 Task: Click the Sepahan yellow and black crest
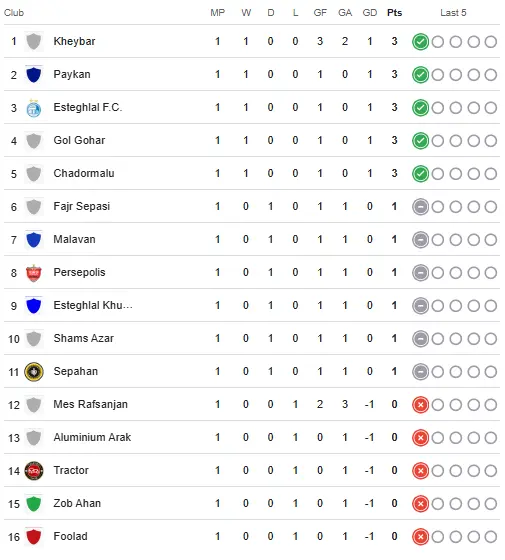[x=34, y=372]
